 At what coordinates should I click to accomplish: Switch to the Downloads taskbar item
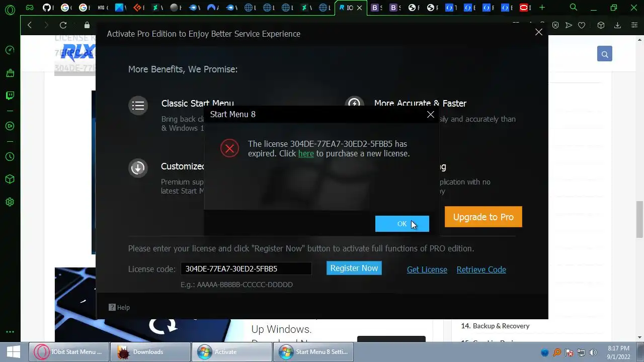click(x=150, y=352)
